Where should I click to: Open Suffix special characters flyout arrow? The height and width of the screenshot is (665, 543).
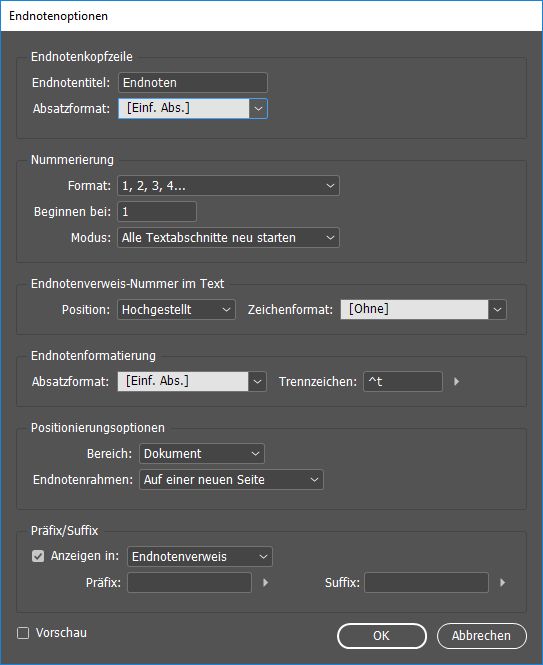pos(503,582)
